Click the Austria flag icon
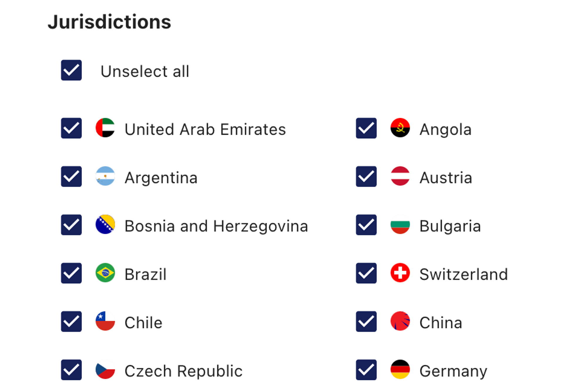The image size is (581, 392). pos(400,176)
